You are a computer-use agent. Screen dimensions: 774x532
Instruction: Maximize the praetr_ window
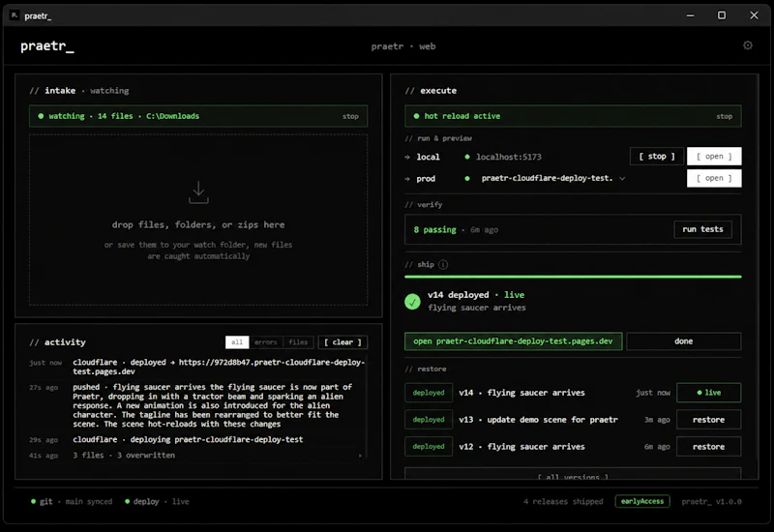point(722,15)
